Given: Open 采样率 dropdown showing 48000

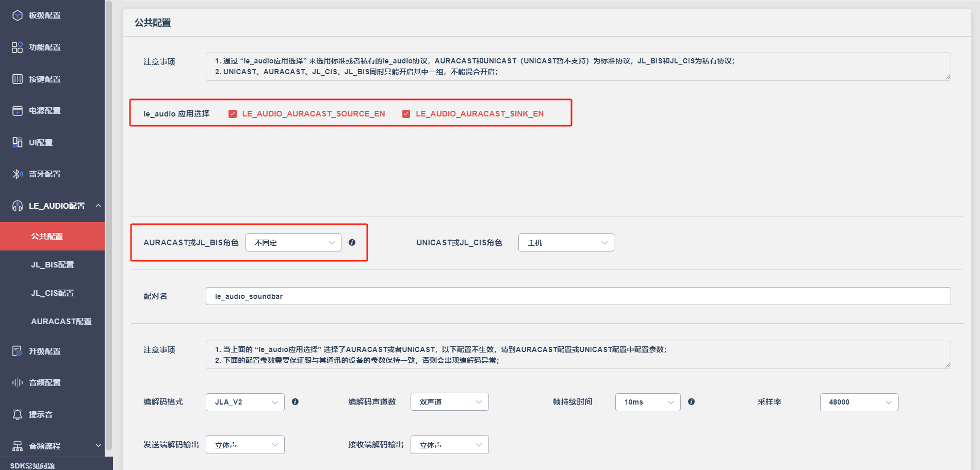Looking at the screenshot, I should [x=859, y=402].
